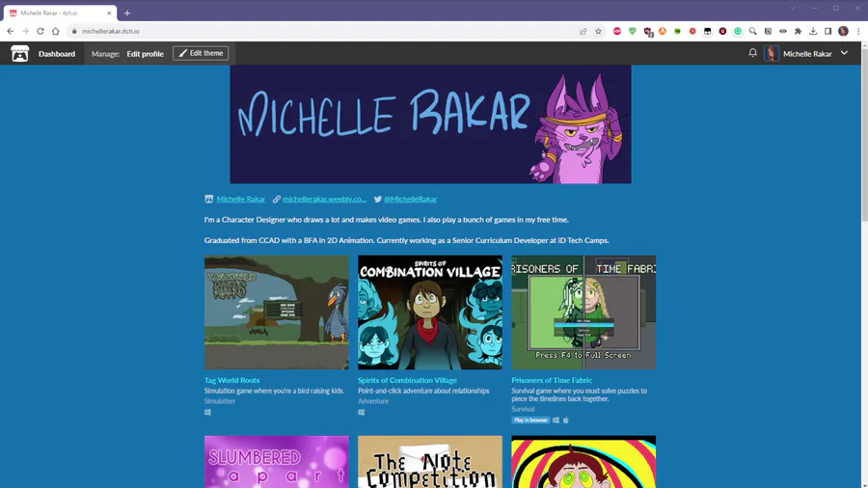
Task: Click the Twitter bird icon
Action: (377, 200)
